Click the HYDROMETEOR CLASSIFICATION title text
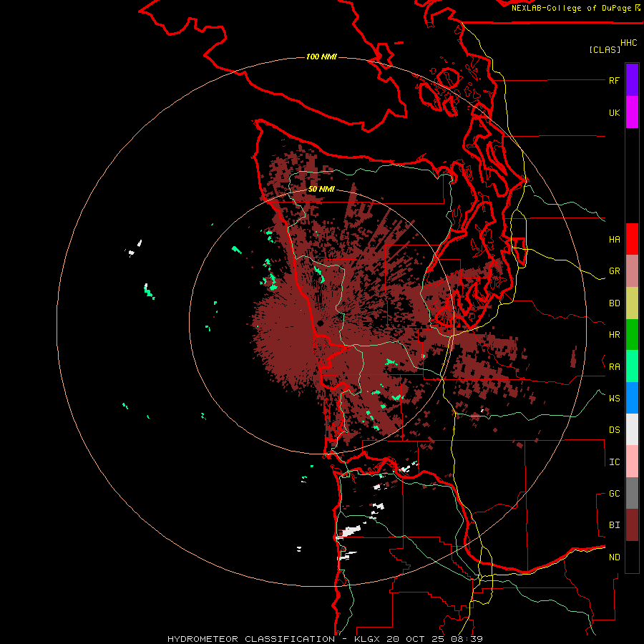Image resolution: width=644 pixels, height=644 pixels. 251,639
